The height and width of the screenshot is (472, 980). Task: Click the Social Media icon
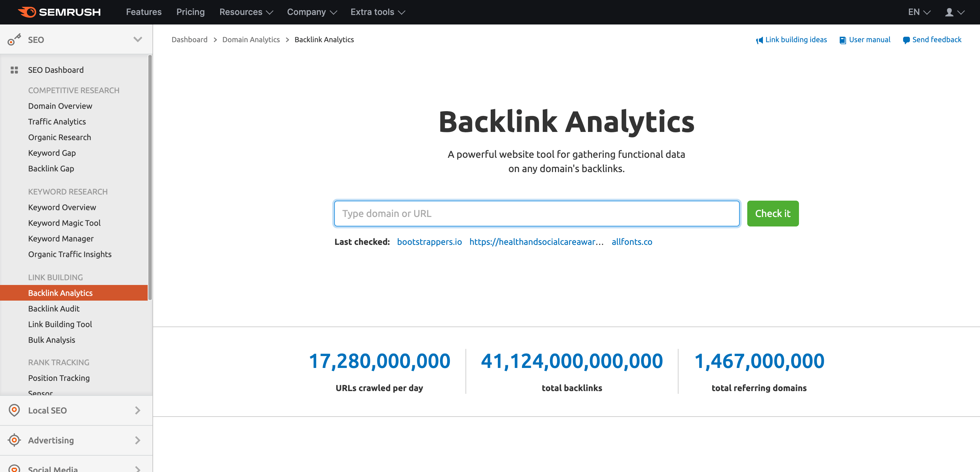pyautogui.click(x=14, y=468)
